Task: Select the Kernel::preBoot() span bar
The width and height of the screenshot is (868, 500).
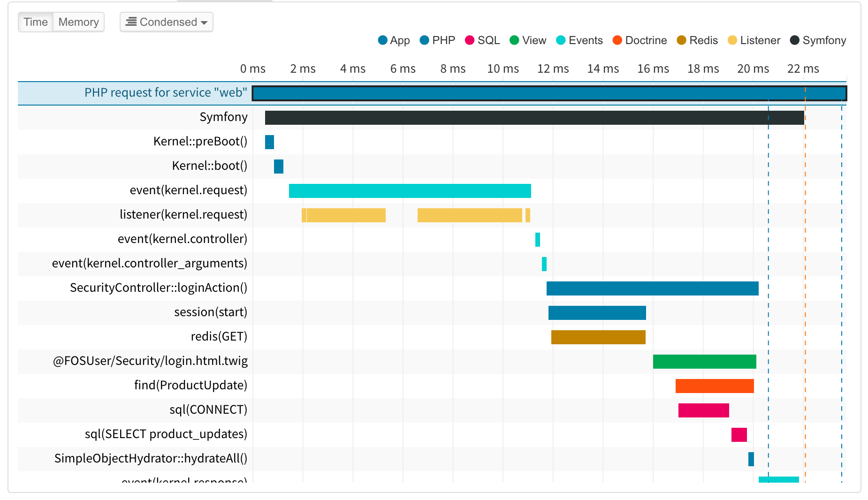Action: pos(269,142)
